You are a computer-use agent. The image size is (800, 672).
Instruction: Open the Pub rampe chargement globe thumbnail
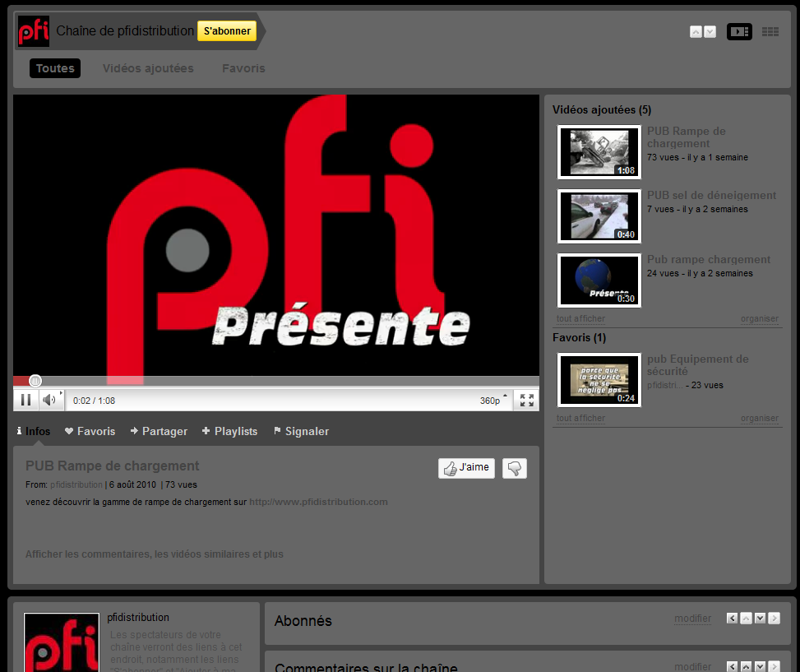[x=599, y=280]
